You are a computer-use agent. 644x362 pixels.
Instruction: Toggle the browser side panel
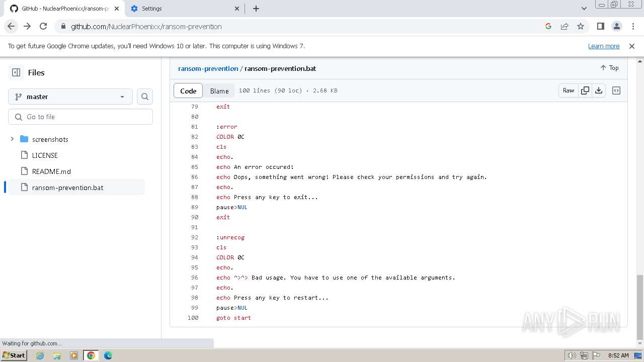[601, 26]
